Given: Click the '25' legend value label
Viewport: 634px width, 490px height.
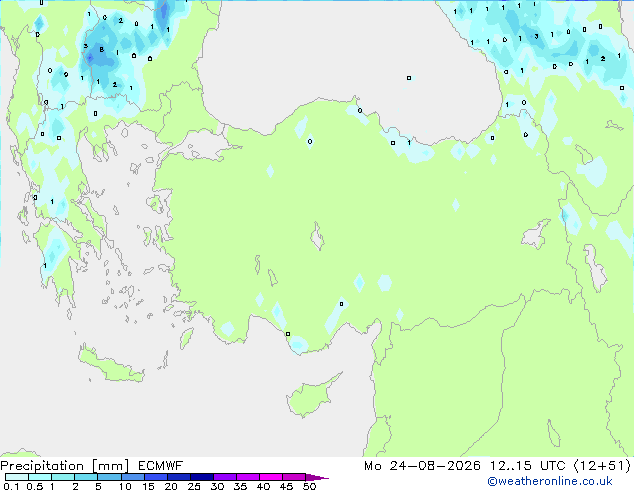Looking at the screenshot, I should [x=194, y=486].
